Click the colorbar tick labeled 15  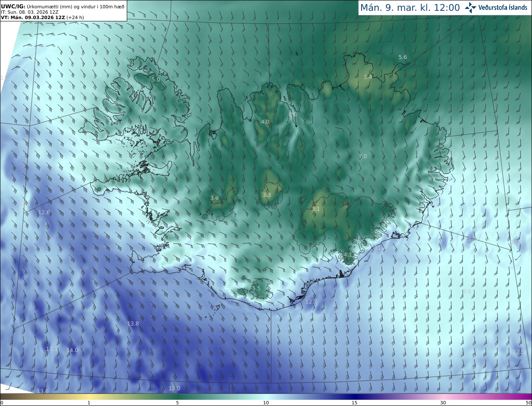pyautogui.click(x=355, y=403)
